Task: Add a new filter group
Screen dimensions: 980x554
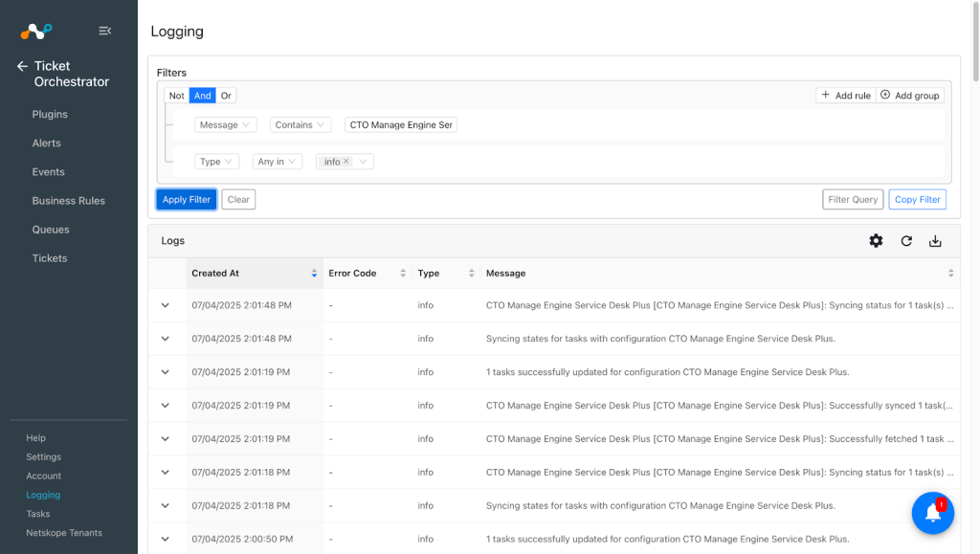Action: pyautogui.click(x=910, y=95)
